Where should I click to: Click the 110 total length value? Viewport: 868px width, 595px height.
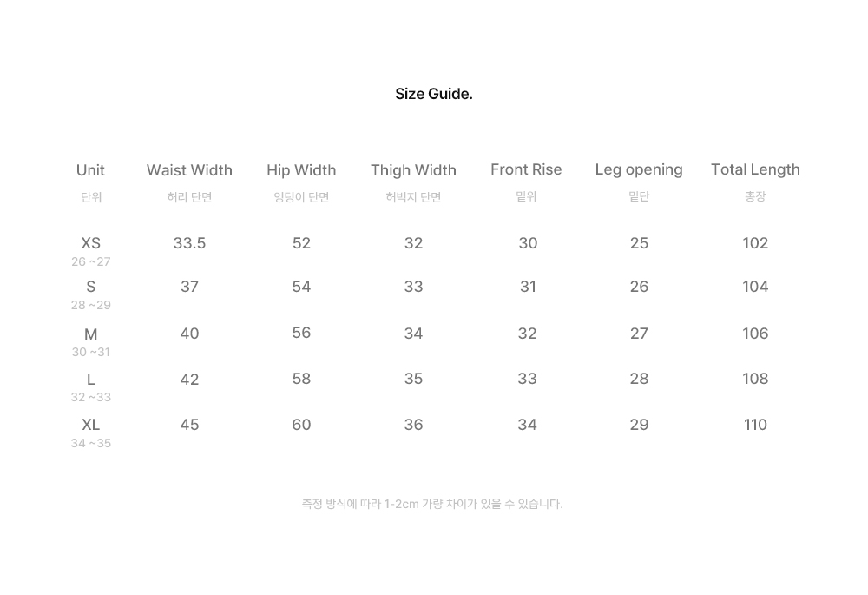coord(755,425)
